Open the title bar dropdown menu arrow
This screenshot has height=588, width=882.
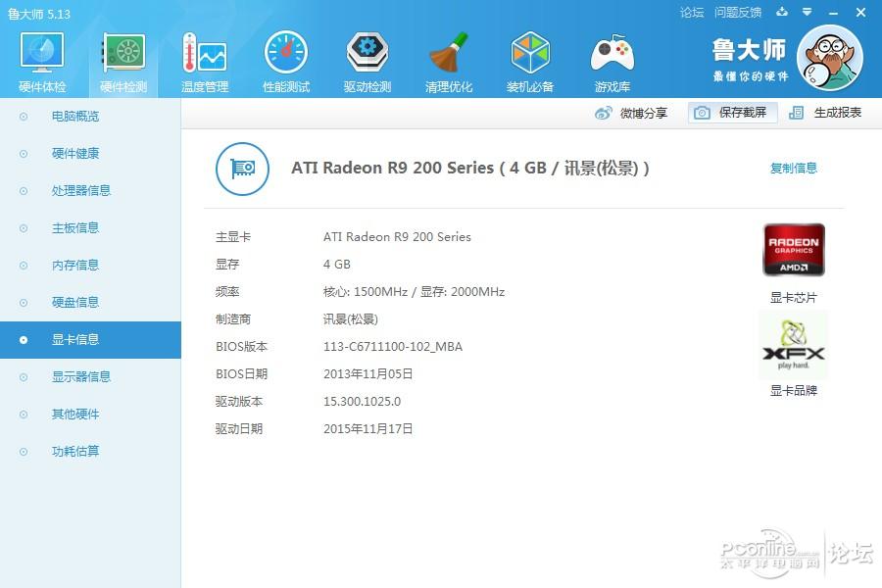(807, 12)
